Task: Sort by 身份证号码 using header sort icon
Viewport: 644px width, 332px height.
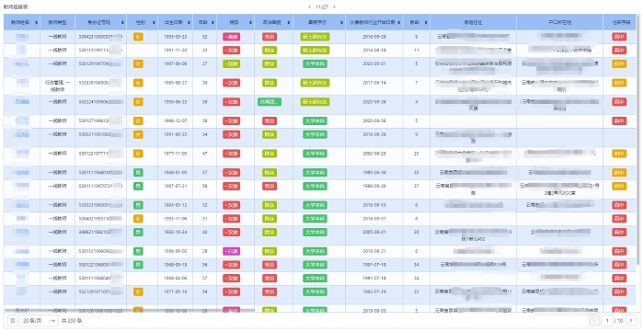Action: pos(122,22)
